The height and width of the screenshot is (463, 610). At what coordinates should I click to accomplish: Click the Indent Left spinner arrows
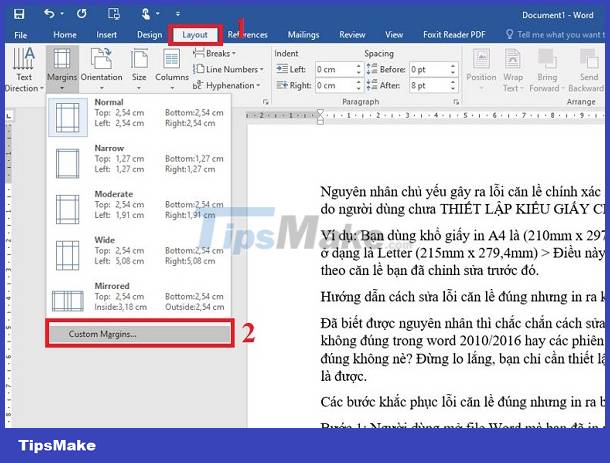[359, 69]
